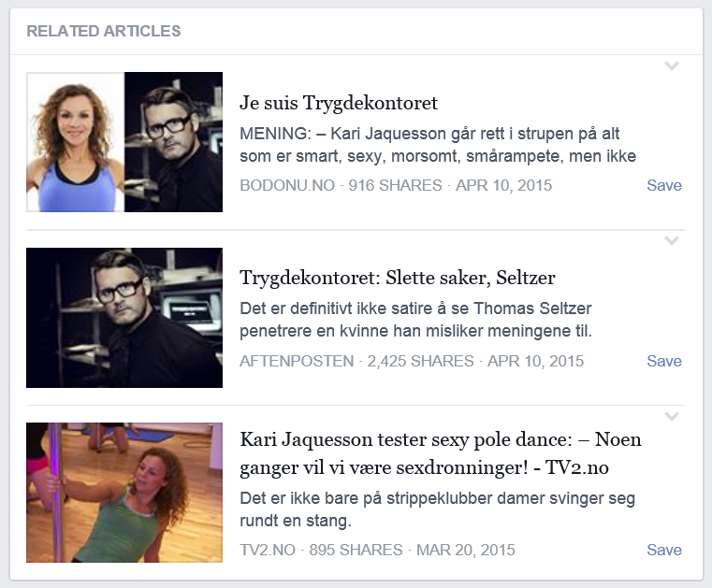
Task: Click thumbnail of man with glasses Aftenposten article
Action: [x=124, y=318]
